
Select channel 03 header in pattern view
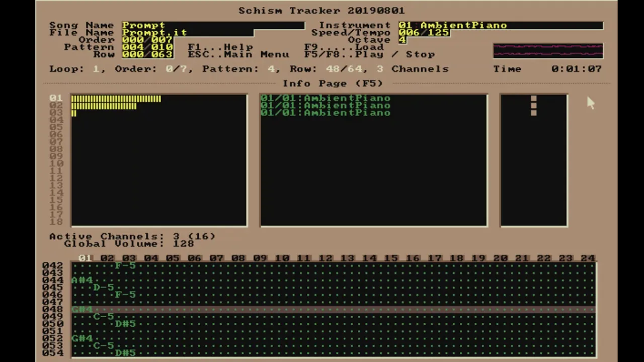[129, 258]
